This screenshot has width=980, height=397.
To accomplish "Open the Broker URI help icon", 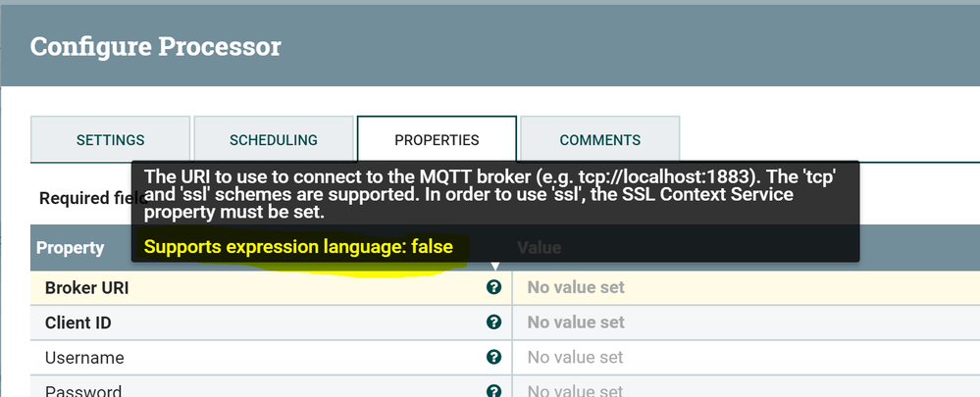I will [493, 287].
